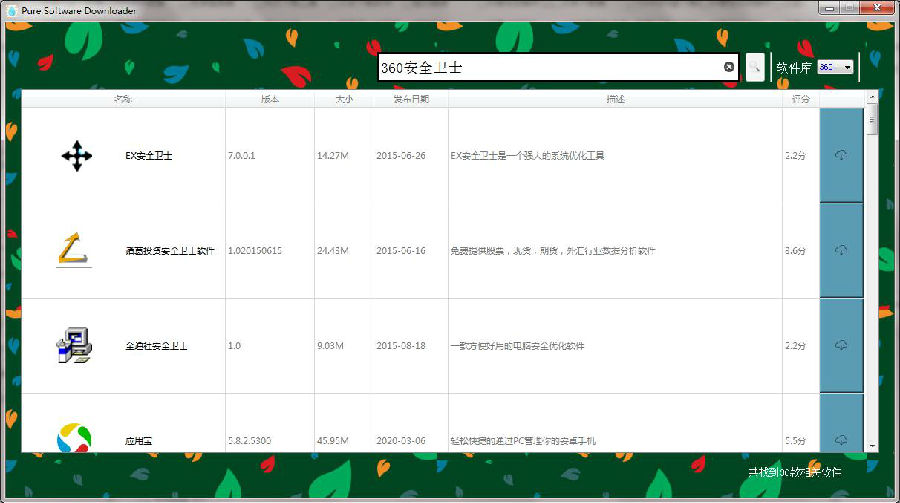
Task: Click the description of EX安全卫士
Action: (x=527, y=156)
